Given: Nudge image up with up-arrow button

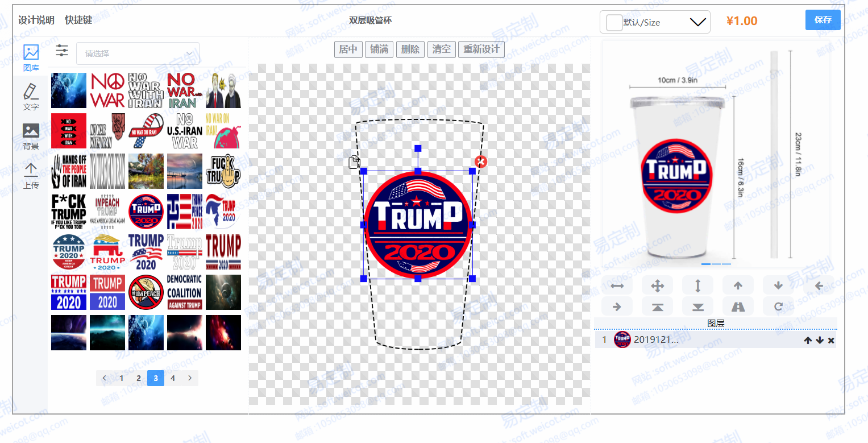Looking at the screenshot, I should [738, 285].
